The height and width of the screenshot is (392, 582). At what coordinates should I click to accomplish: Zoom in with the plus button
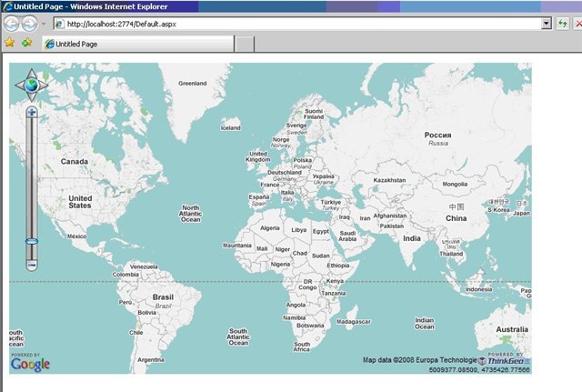coord(32,112)
